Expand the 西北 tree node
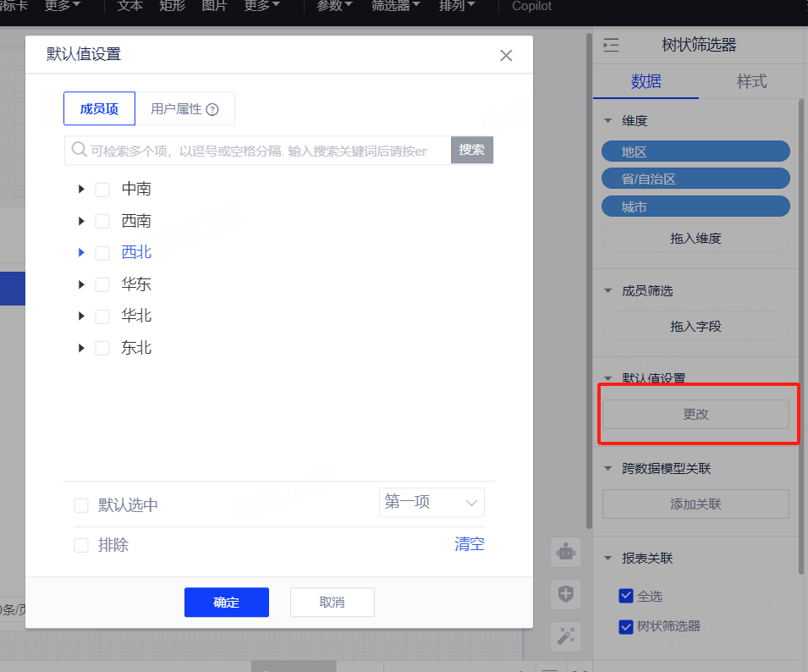 pyautogui.click(x=81, y=252)
